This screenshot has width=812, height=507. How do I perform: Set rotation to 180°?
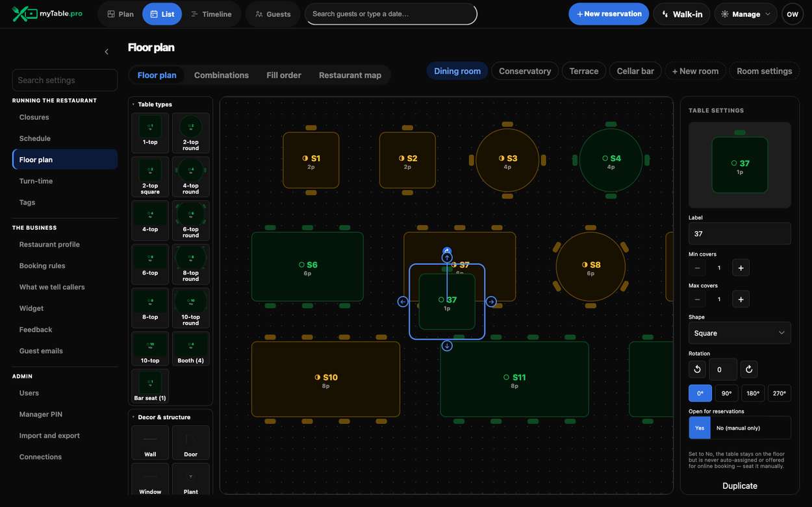click(x=753, y=393)
